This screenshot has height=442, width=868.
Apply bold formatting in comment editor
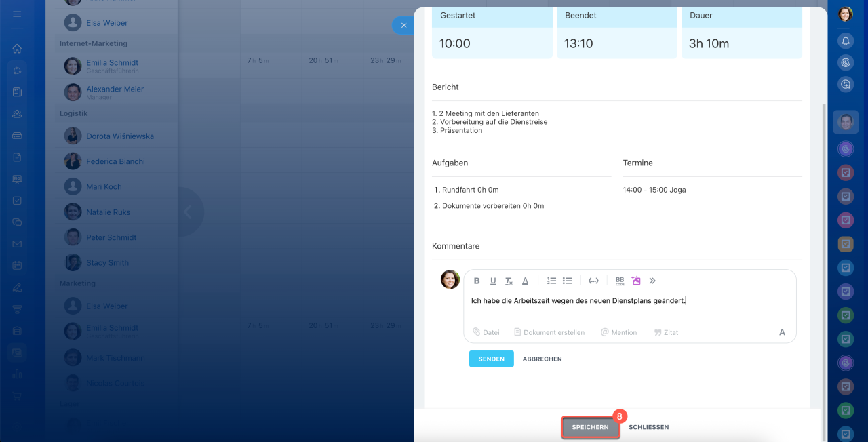(x=477, y=281)
